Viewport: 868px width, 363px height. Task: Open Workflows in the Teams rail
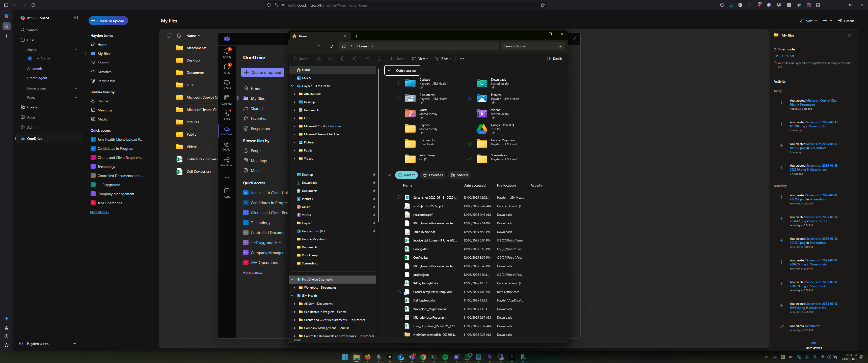tap(227, 161)
